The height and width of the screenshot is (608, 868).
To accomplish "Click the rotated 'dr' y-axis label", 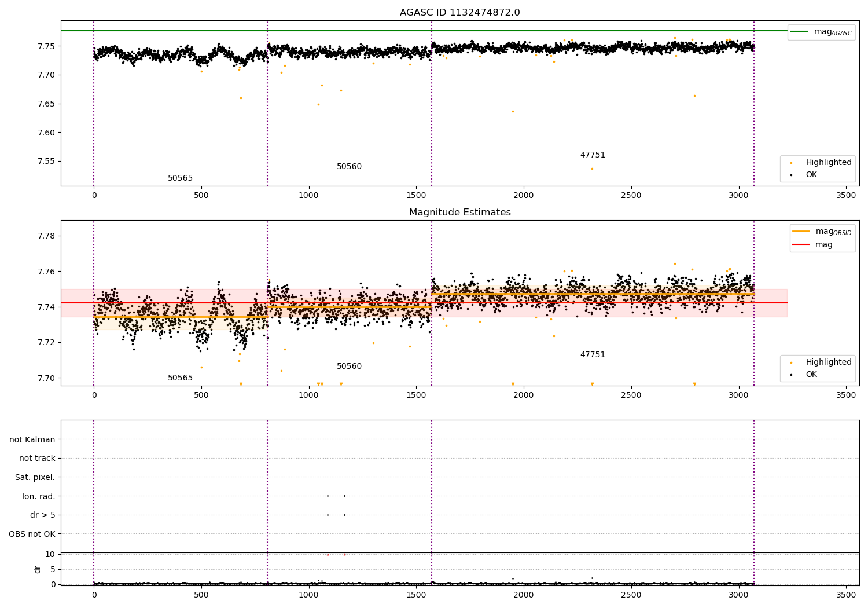I will point(38,569).
